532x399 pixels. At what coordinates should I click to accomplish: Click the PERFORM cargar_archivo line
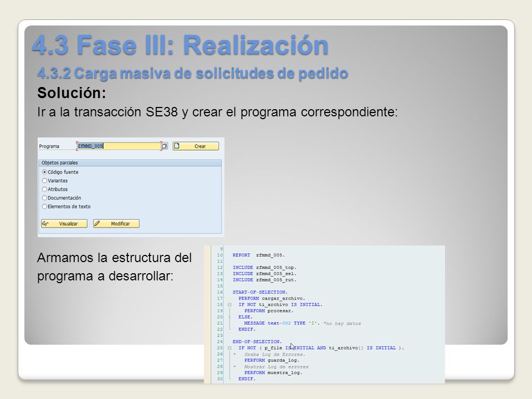point(272,299)
